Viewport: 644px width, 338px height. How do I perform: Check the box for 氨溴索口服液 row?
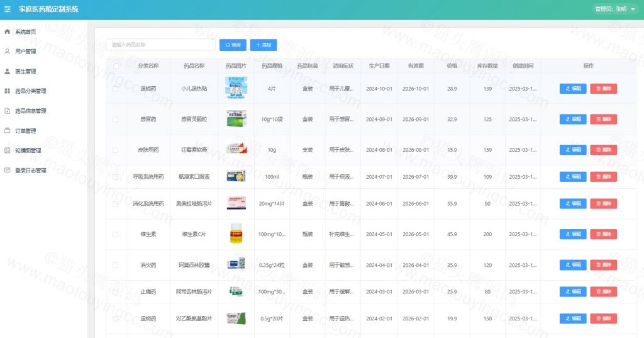[116, 177]
